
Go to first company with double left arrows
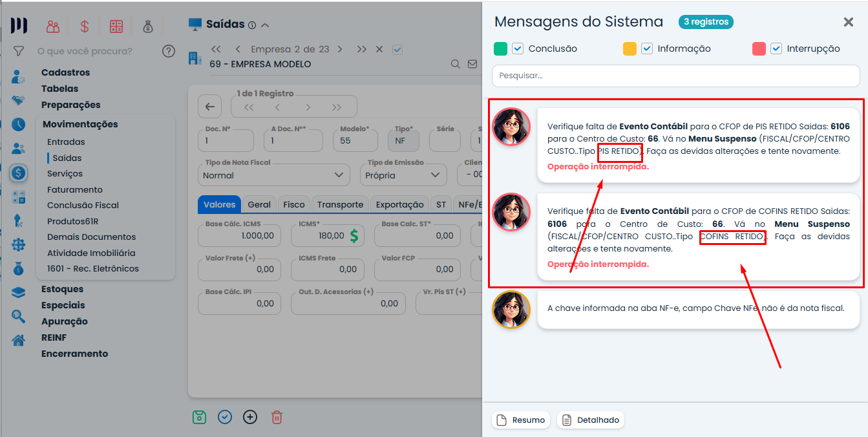[216, 49]
